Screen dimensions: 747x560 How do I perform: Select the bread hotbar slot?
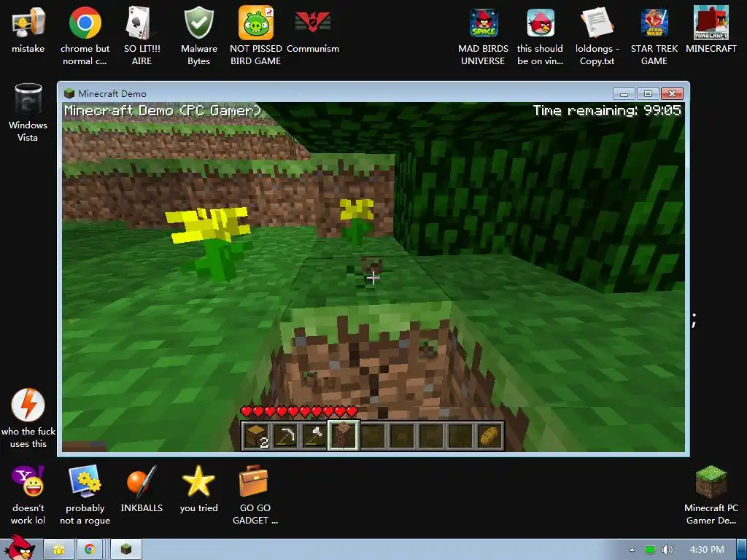point(489,435)
